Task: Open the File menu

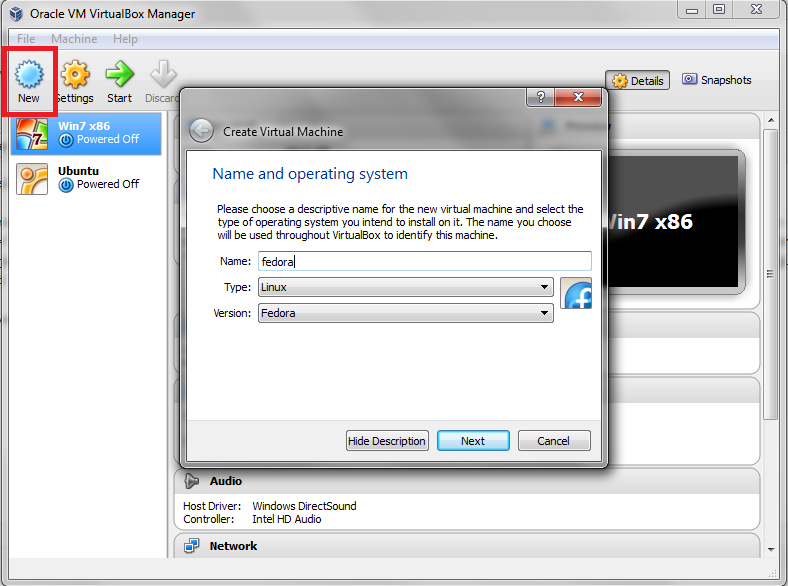Action: (26, 39)
